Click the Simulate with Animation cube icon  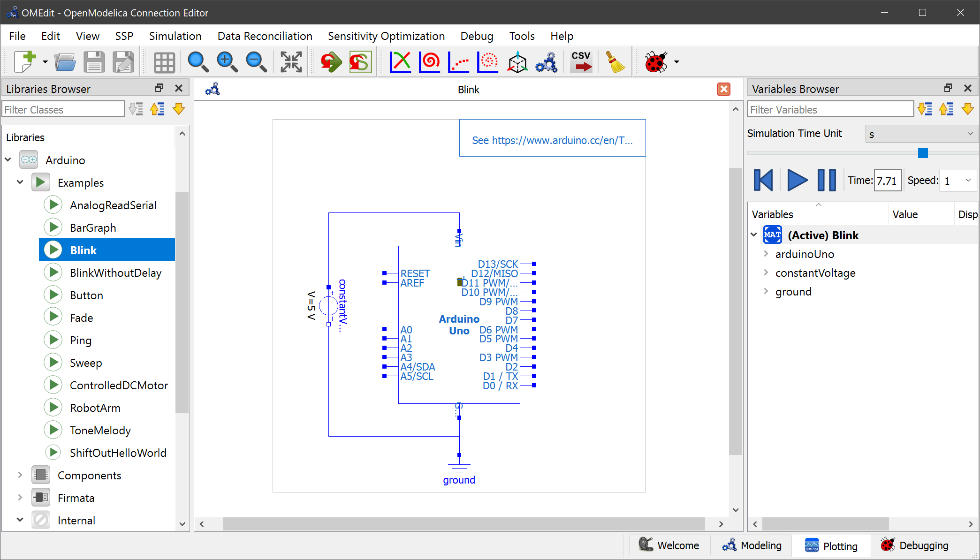(517, 61)
